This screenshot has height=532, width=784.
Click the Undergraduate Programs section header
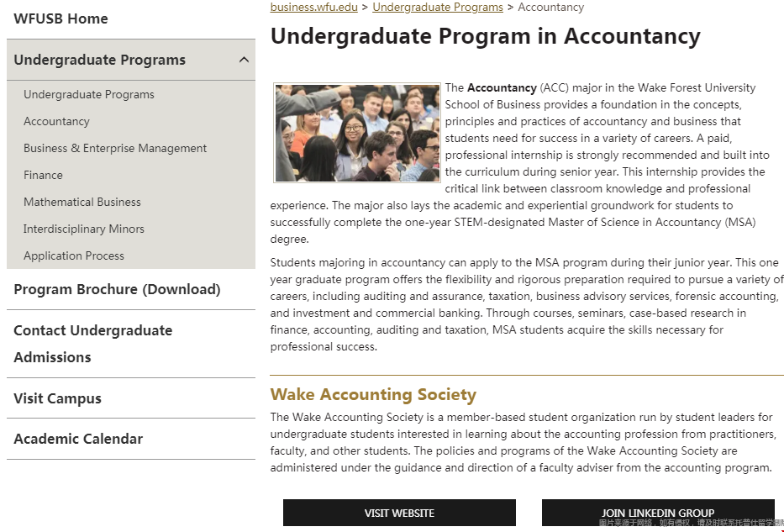point(99,60)
